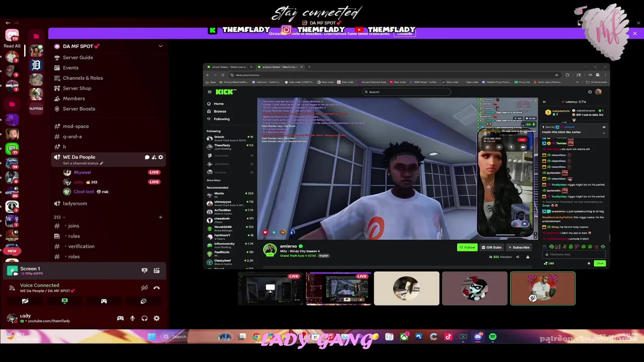This screenshot has height=362, width=644.
Task: Add channel to 313 category plus icon
Action: [160, 217]
